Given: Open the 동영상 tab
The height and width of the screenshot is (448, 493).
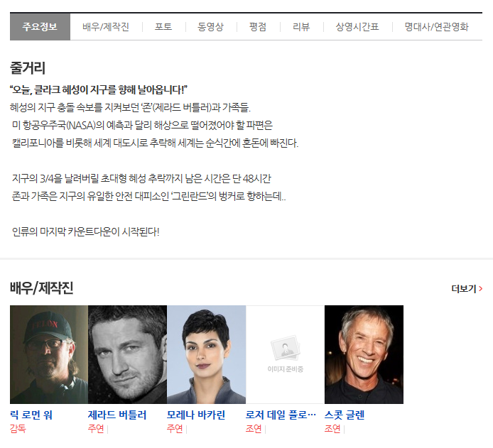Looking at the screenshot, I should [211, 27].
